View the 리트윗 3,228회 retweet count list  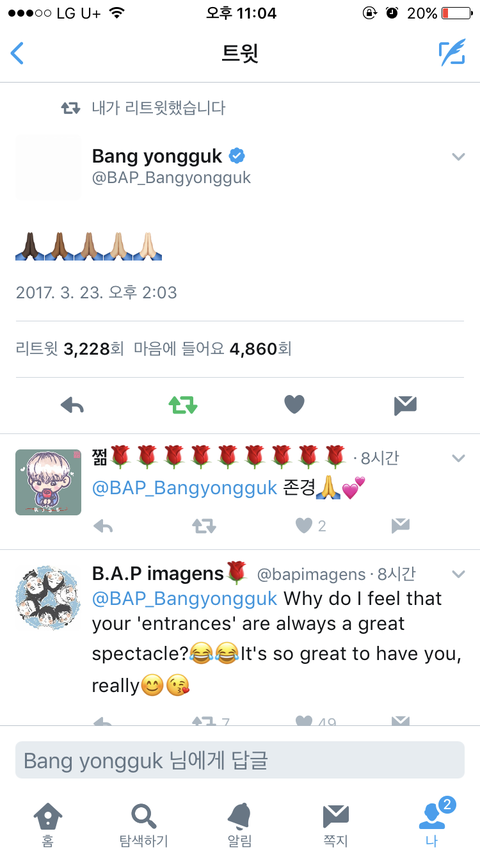coord(70,349)
